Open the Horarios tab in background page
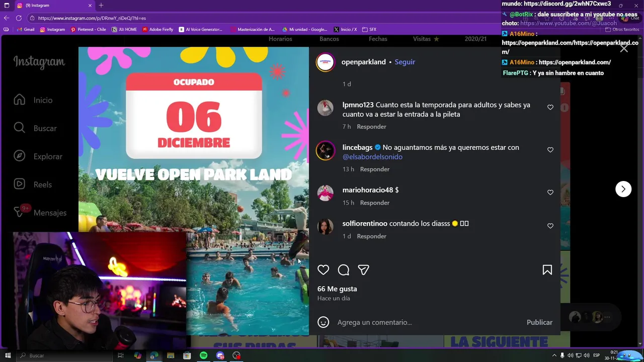Screen dimensions: 644x362 point(280,39)
